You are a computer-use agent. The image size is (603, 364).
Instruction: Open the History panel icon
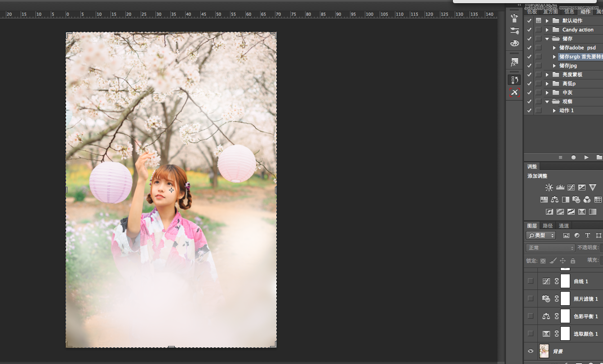(x=514, y=80)
